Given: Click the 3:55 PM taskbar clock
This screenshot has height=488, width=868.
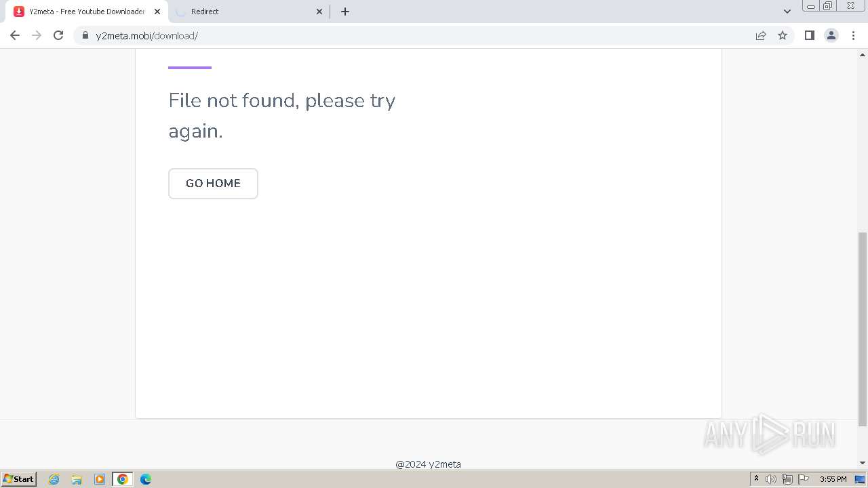Looking at the screenshot, I should tap(833, 479).
